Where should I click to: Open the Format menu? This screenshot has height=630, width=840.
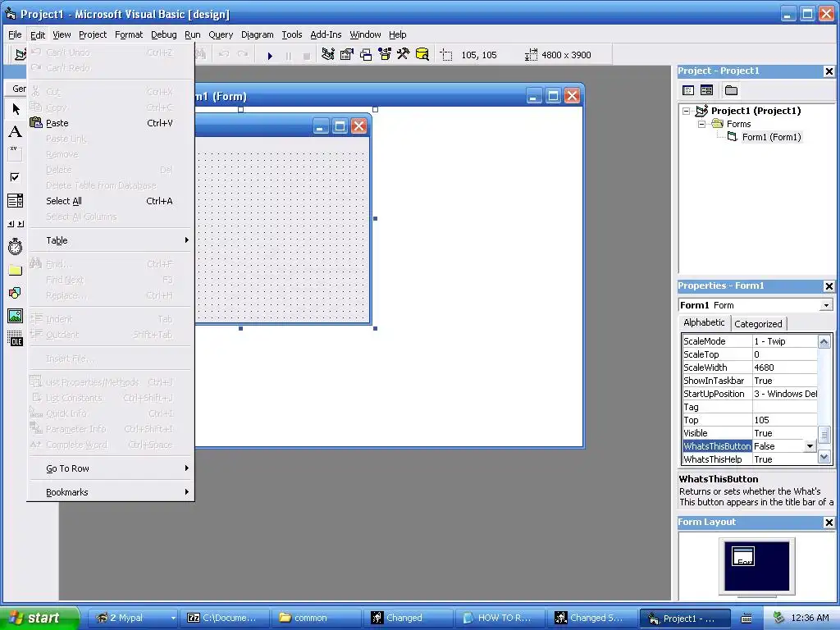pyautogui.click(x=129, y=34)
